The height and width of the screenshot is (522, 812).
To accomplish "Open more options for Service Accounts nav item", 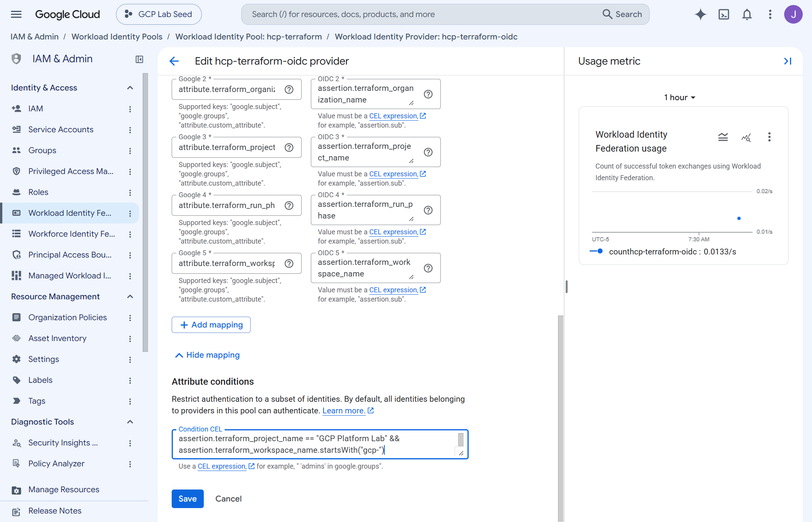I will [130, 130].
